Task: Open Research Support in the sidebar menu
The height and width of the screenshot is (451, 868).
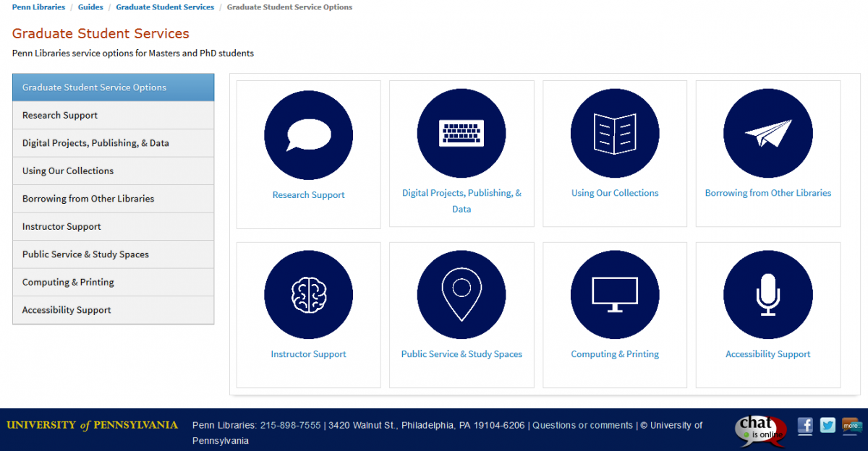Action: [x=114, y=116]
